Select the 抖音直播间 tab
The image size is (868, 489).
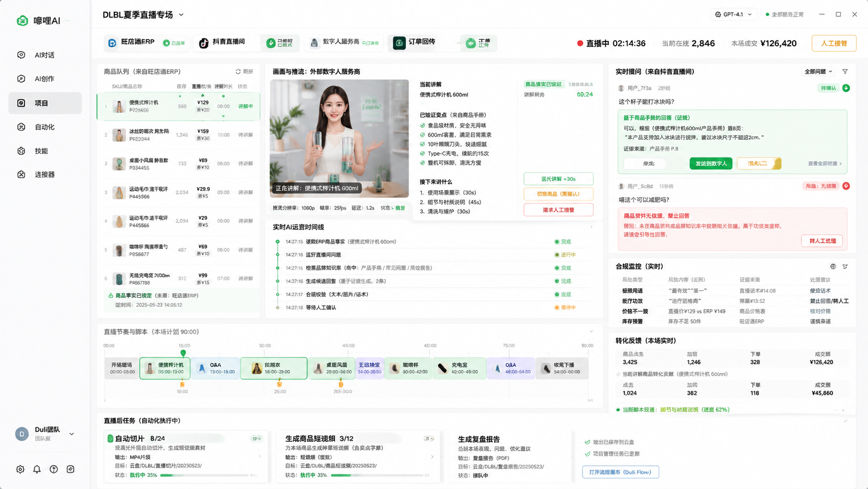coord(246,43)
